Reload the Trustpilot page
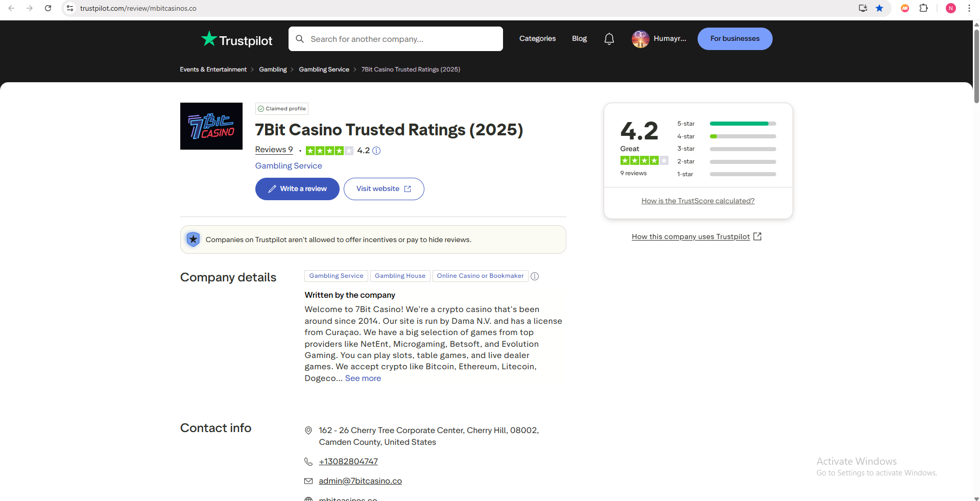The width and height of the screenshot is (980, 501). click(x=48, y=8)
